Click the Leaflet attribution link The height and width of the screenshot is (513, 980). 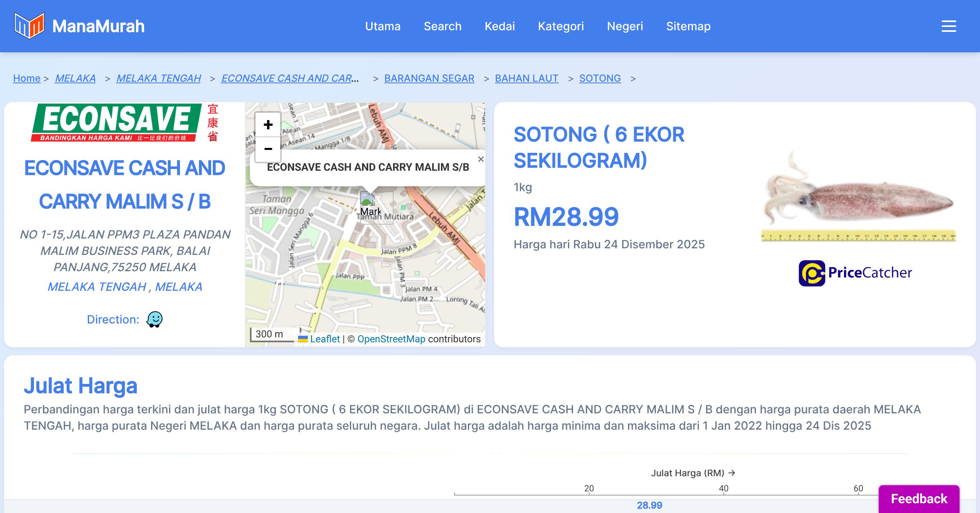[x=325, y=339]
